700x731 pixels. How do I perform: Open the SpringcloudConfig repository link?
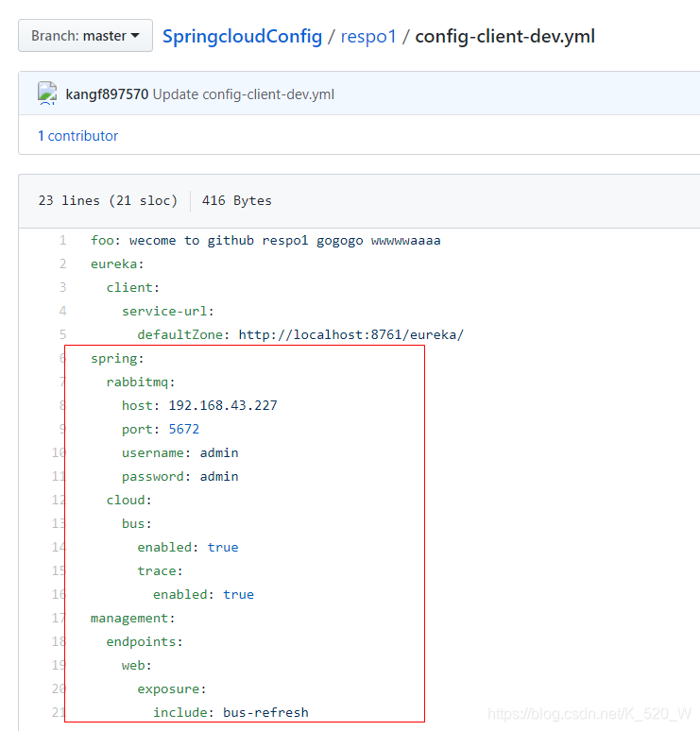tap(242, 37)
